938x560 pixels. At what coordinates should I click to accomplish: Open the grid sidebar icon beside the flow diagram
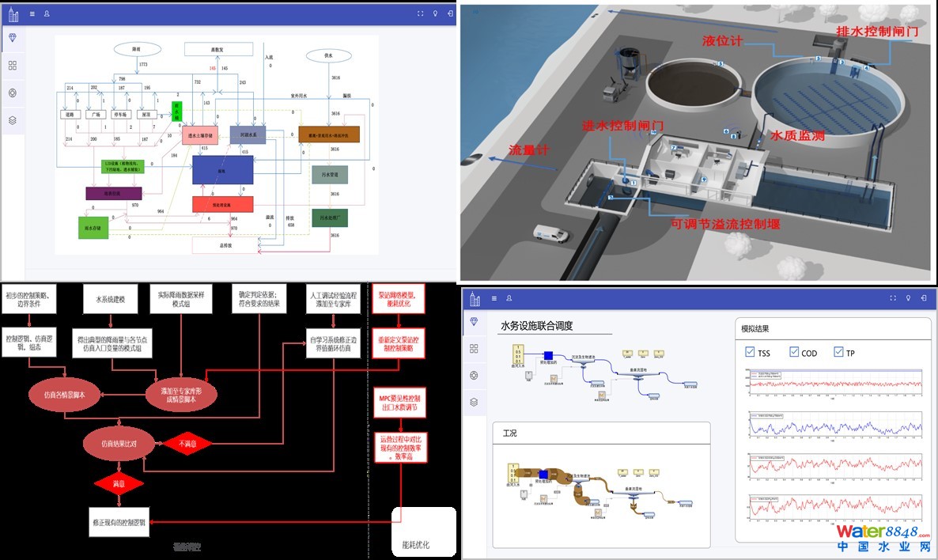(x=13, y=66)
